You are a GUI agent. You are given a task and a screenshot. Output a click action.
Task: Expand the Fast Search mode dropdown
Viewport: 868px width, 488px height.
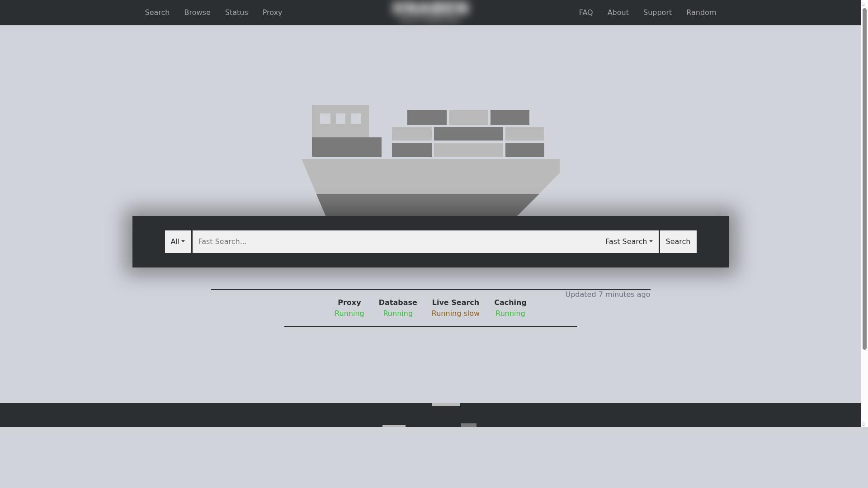(628, 242)
